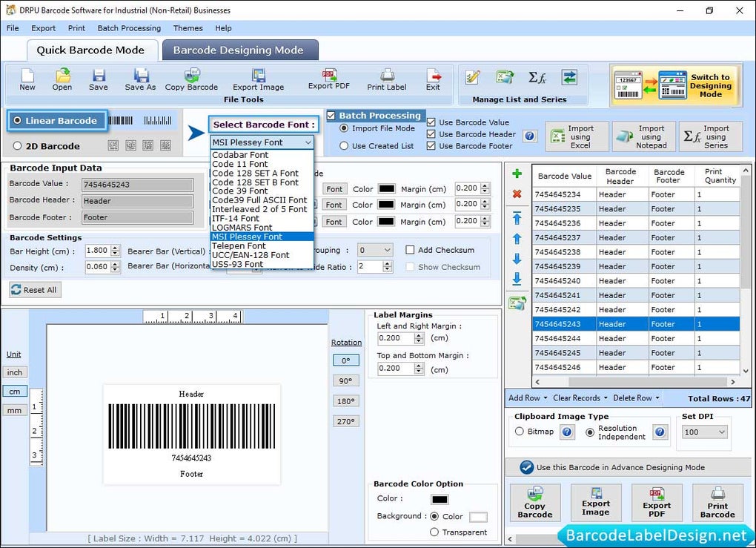Delete selected record using the red cross icon
The height and width of the screenshot is (548, 756).
coord(516,195)
